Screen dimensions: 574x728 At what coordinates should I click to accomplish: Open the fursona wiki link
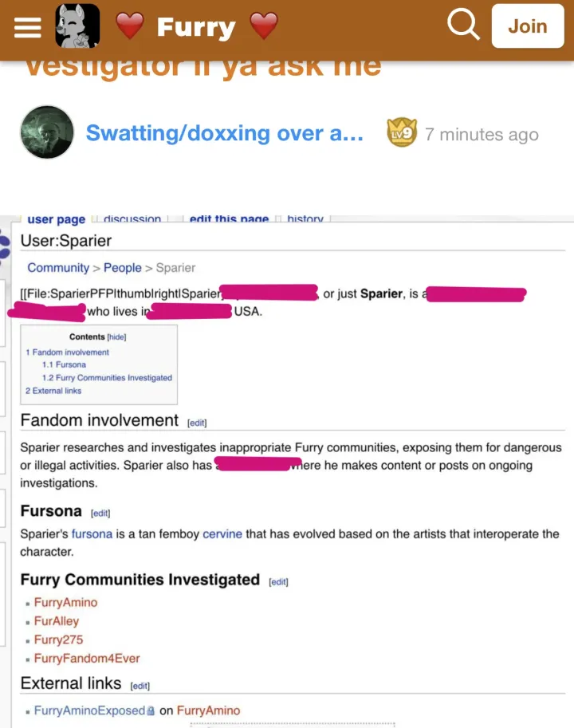pyautogui.click(x=92, y=533)
